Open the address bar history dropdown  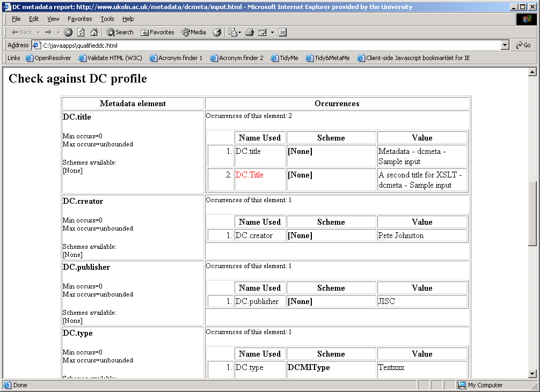pos(505,45)
